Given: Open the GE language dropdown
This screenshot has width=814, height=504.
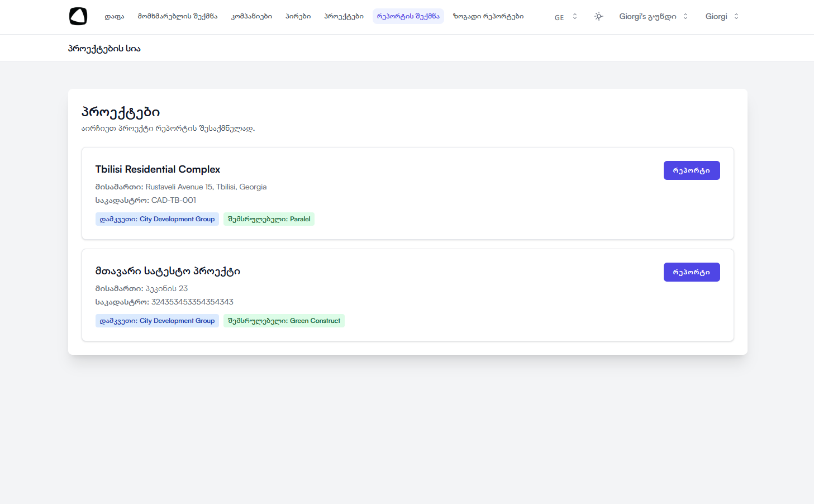Looking at the screenshot, I should 565,17.
